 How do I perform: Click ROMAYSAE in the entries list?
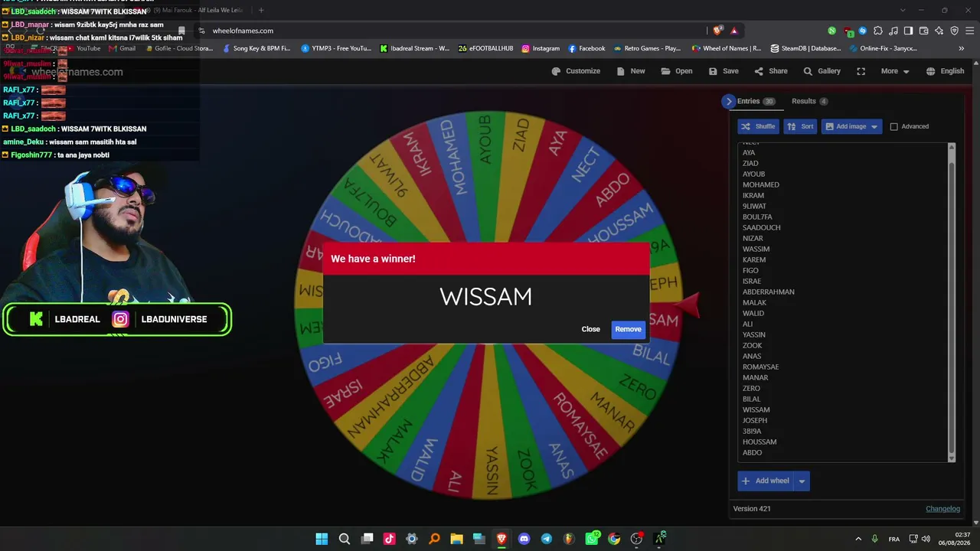click(x=760, y=367)
